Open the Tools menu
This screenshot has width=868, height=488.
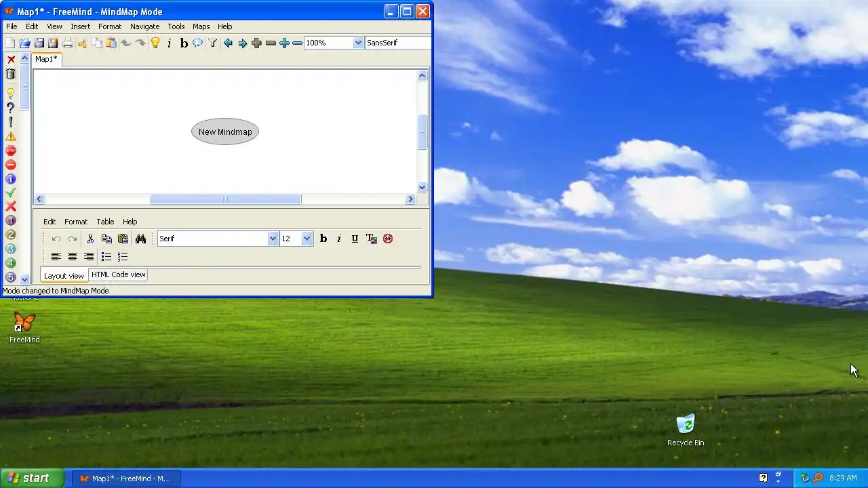tap(176, 26)
